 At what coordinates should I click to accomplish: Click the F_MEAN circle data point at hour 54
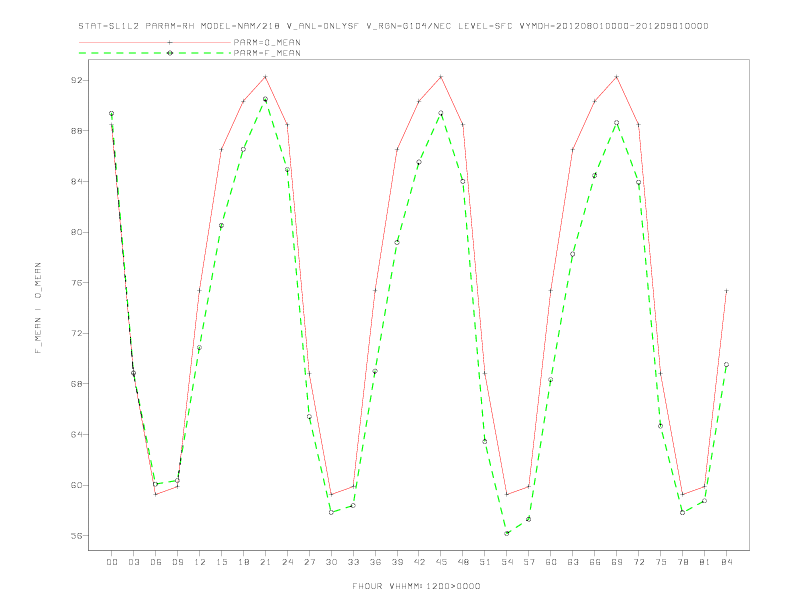pos(507,533)
